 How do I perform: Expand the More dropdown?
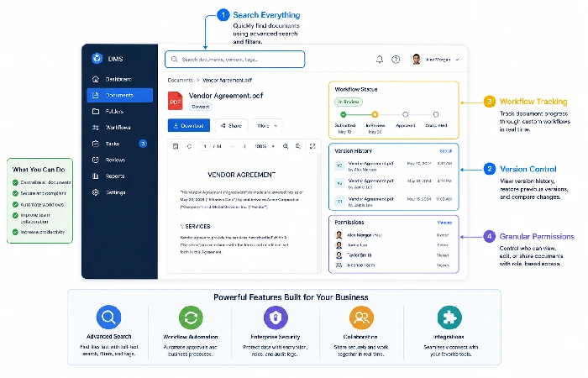click(x=267, y=126)
